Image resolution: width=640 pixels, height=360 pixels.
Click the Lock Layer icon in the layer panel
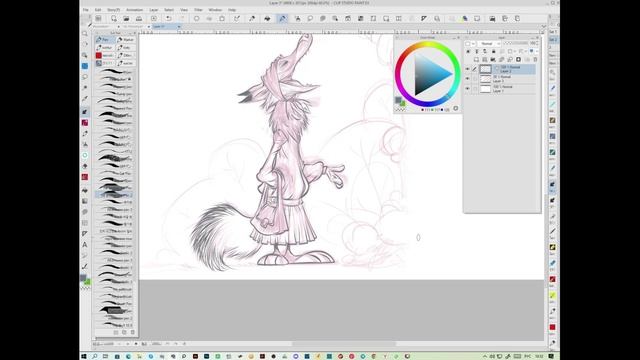coord(493,51)
